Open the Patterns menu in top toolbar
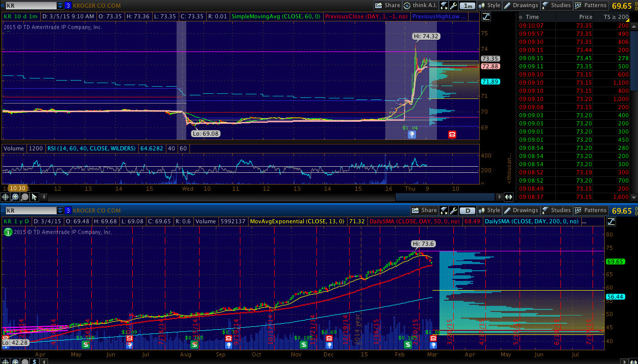Screen dimensions: 638x364 point(591,6)
